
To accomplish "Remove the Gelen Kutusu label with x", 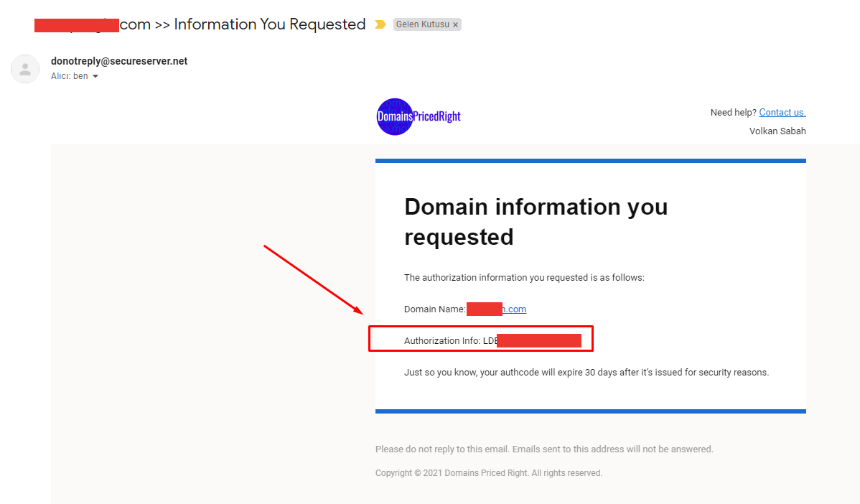I will (455, 24).
